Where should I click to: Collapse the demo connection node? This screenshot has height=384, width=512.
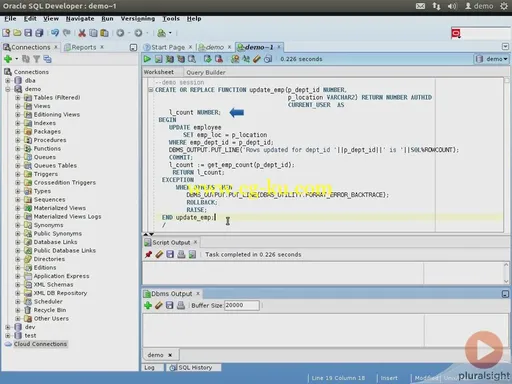coord(8,89)
